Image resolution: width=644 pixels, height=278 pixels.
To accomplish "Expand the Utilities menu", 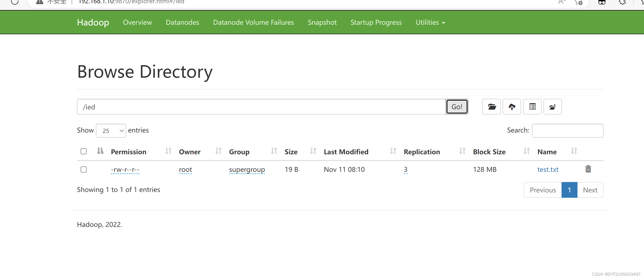I will (430, 22).
